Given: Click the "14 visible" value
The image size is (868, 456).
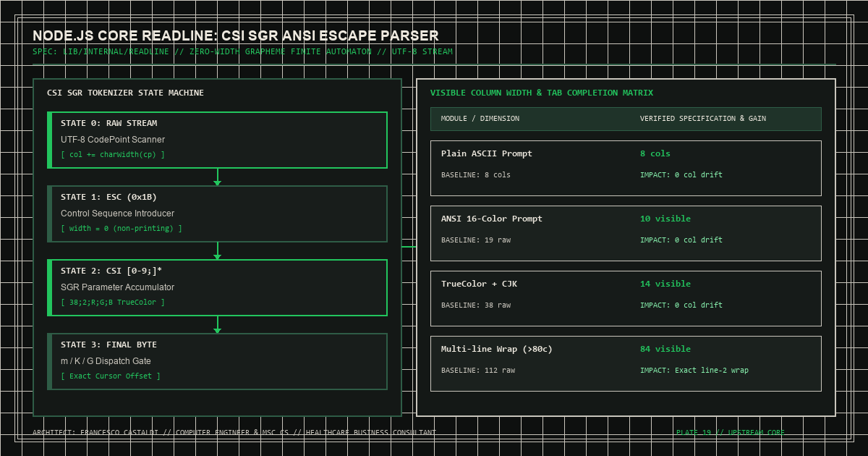Looking at the screenshot, I should click(665, 284).
